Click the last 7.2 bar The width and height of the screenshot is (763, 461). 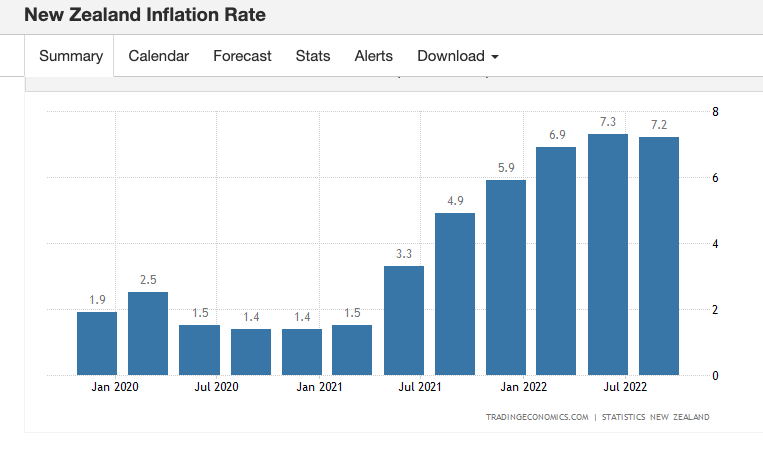point(659,256)
